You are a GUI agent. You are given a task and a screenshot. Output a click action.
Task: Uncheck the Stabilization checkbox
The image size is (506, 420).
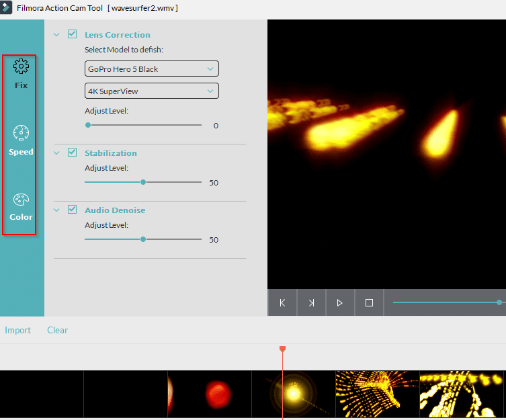pyautogui.click(x=73, y=153)
